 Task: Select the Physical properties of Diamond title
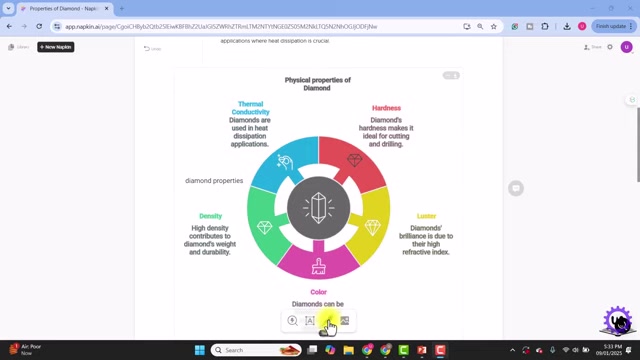[x=318, y=84]
